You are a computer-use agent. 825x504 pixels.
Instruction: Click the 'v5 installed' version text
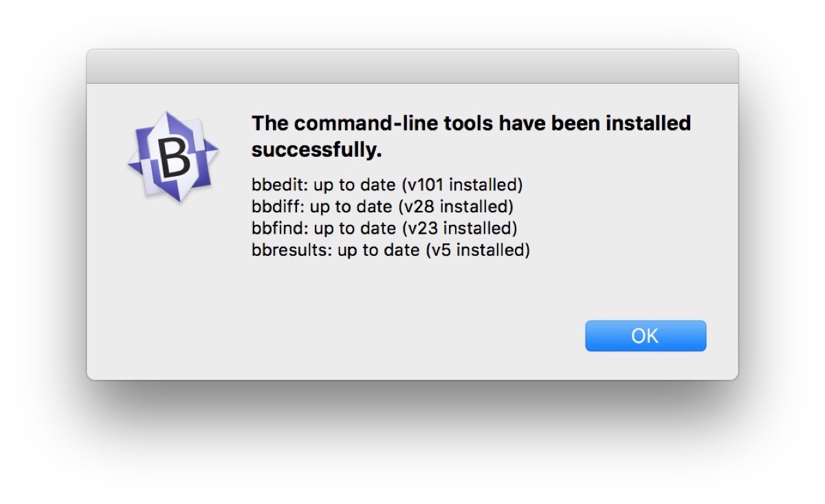[478, 250]
